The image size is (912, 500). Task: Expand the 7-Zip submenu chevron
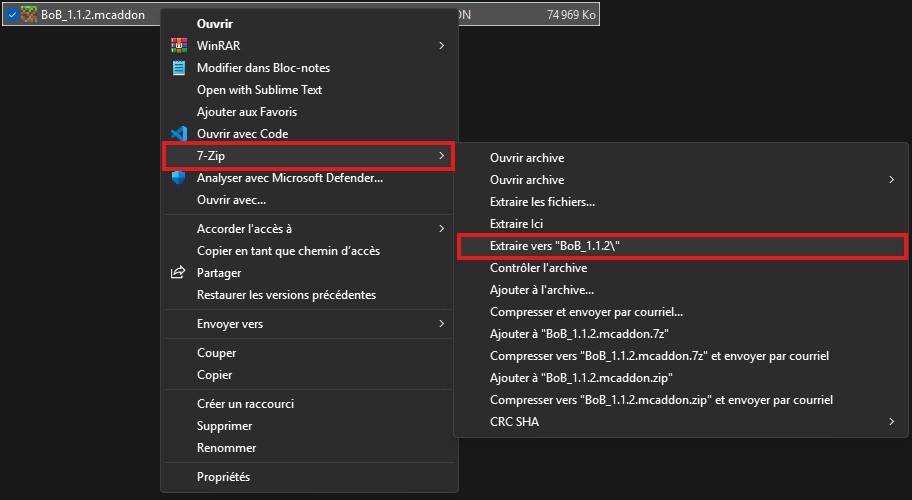(x=441, y=155)
